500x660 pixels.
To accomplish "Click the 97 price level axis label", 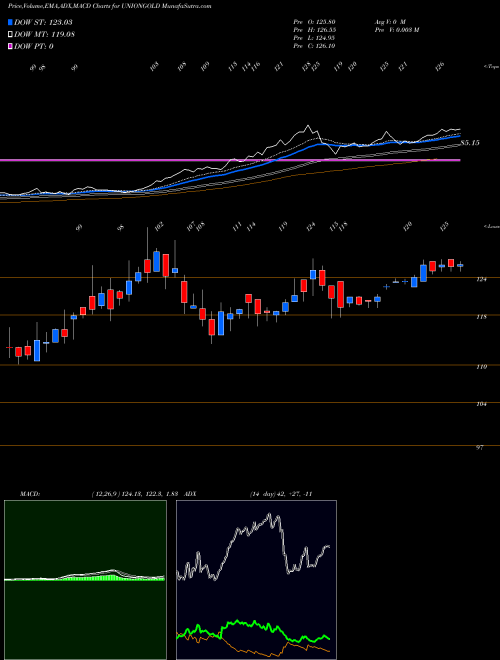I will pyautogui.click(x=479, y=448).
